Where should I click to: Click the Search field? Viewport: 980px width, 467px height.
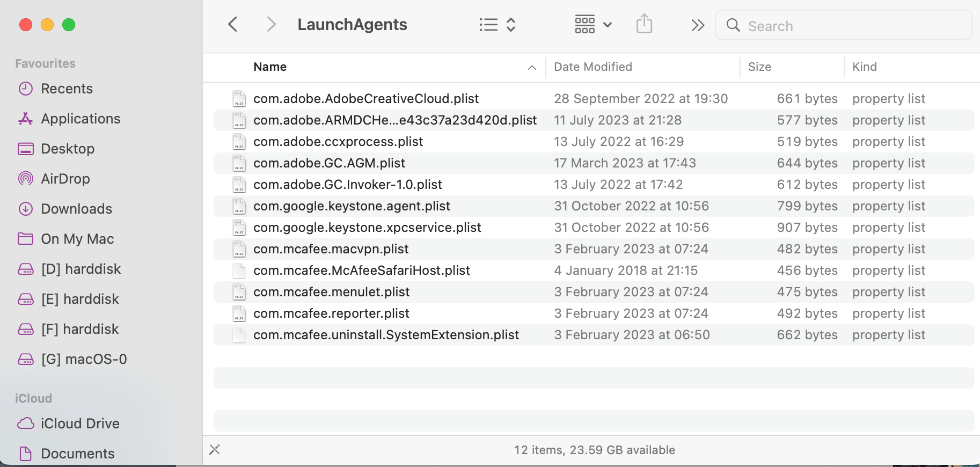[843, 25]
